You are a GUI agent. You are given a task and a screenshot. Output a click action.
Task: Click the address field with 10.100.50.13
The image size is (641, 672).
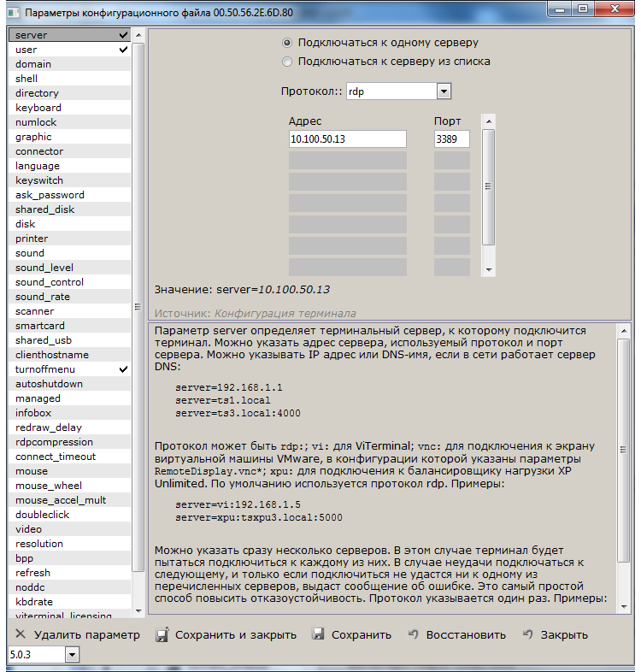347,139
